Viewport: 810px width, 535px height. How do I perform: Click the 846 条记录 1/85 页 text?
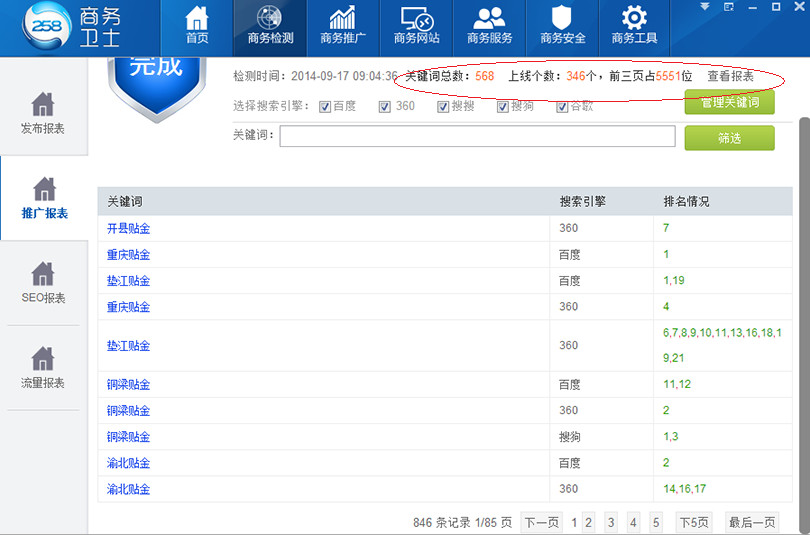pos(462,523)
